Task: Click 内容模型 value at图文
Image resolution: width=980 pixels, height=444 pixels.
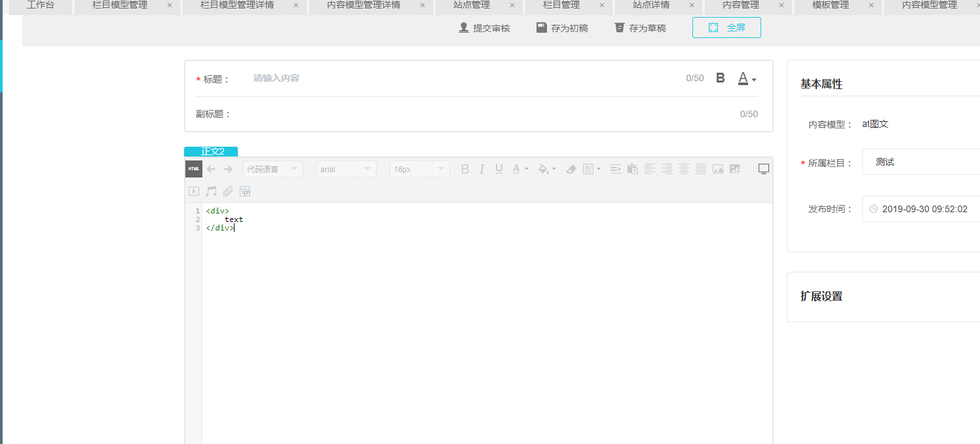Action: point(875,124)
